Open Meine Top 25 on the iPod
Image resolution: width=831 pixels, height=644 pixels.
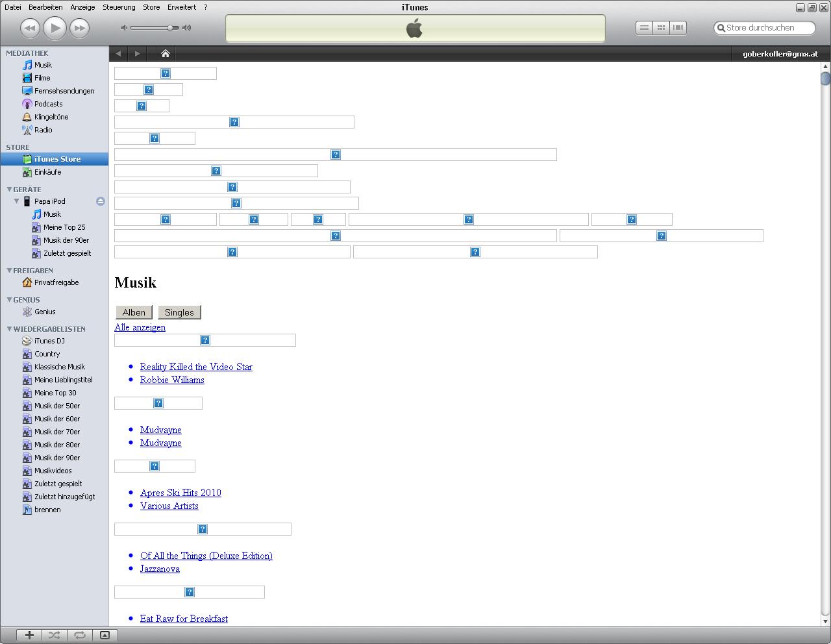(64, 227)
